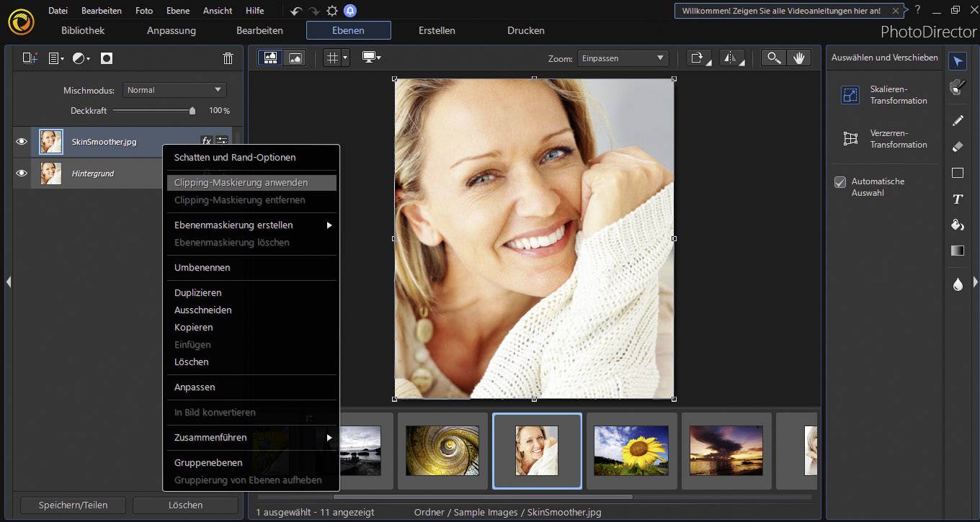This screenshot has width=980, height=522.
Task: Click the fx icon on SkinSmoother.jpg layer
Action: click(x=206, y=141)
